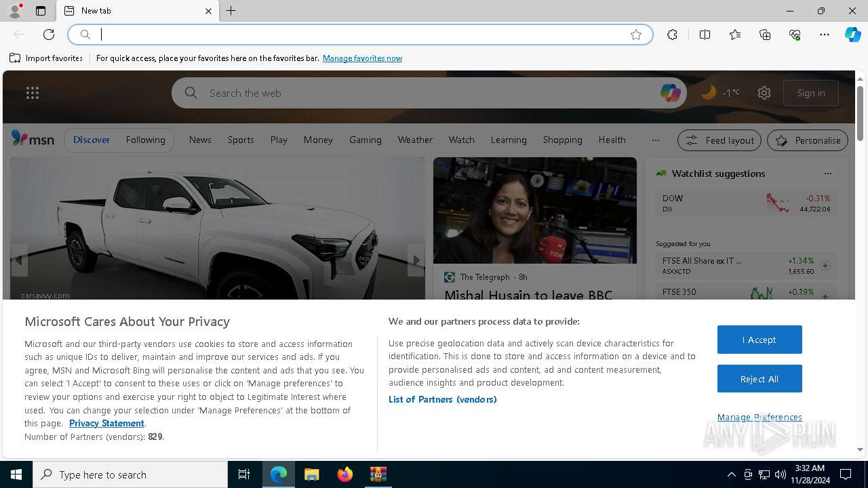
Task: Open the Manage favorites now link
Action: (362, 58)
